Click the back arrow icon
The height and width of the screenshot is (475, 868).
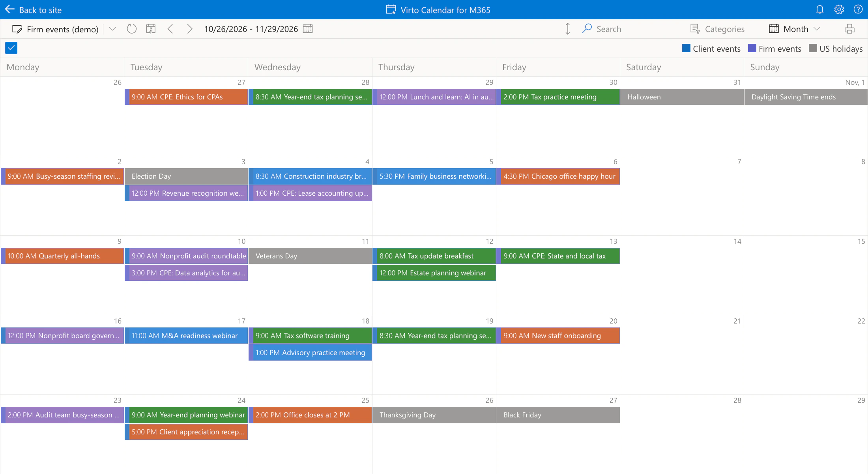(x=10, y=9)
